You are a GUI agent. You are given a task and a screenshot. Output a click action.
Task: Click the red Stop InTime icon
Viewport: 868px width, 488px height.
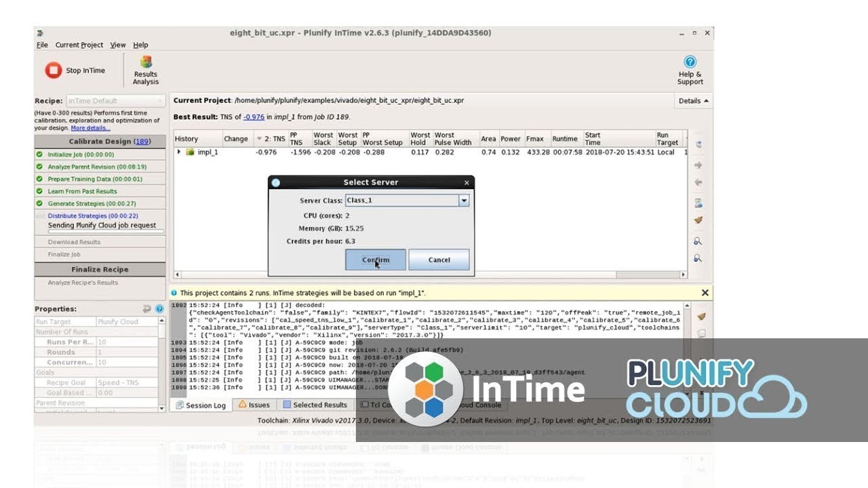point(53,70)
